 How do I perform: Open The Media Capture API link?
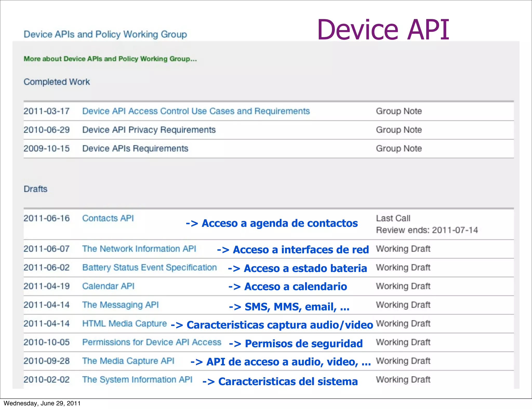point(128,361)
